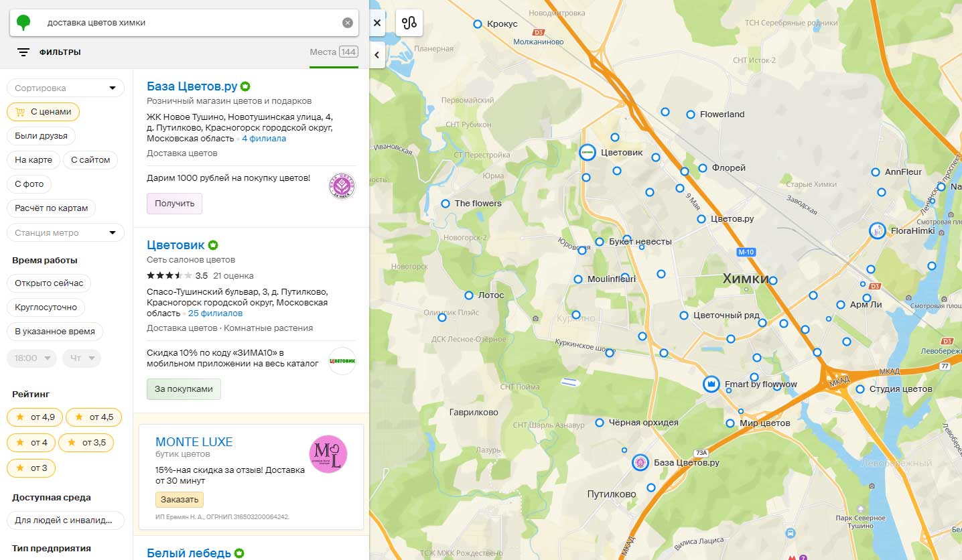Screen dimensions: 962x560
Task: Click into the search input field
Action: 188,23
